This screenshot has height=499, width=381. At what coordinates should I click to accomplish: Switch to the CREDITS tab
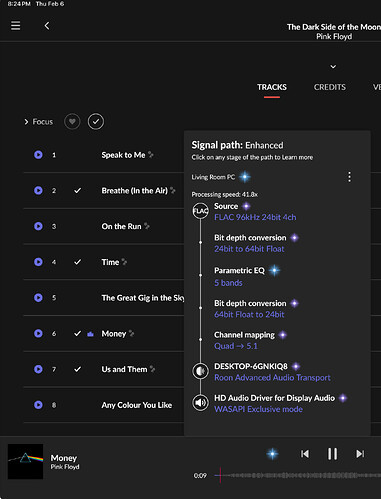click(x=329, y=87)
